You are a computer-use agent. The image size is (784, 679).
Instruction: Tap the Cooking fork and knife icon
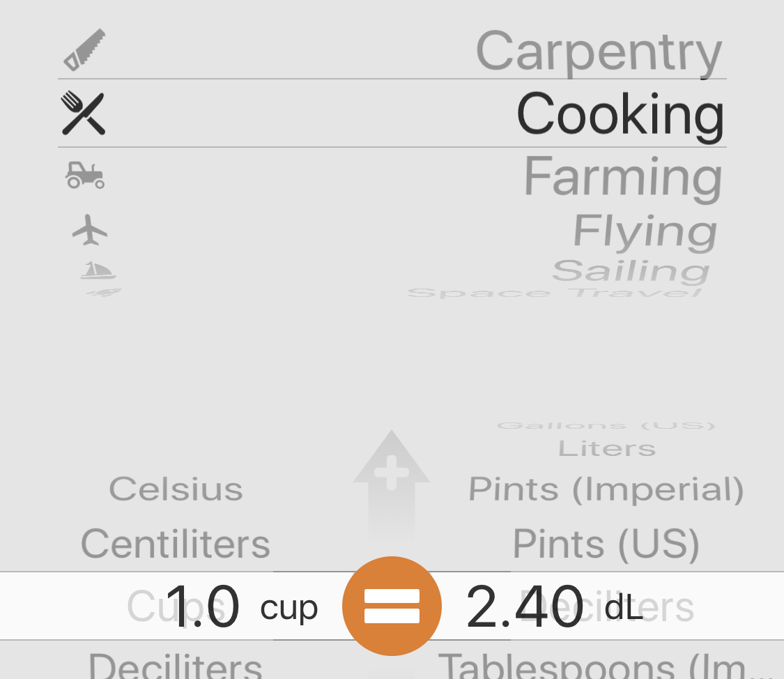pyautogui.click(x=84, y=114)
